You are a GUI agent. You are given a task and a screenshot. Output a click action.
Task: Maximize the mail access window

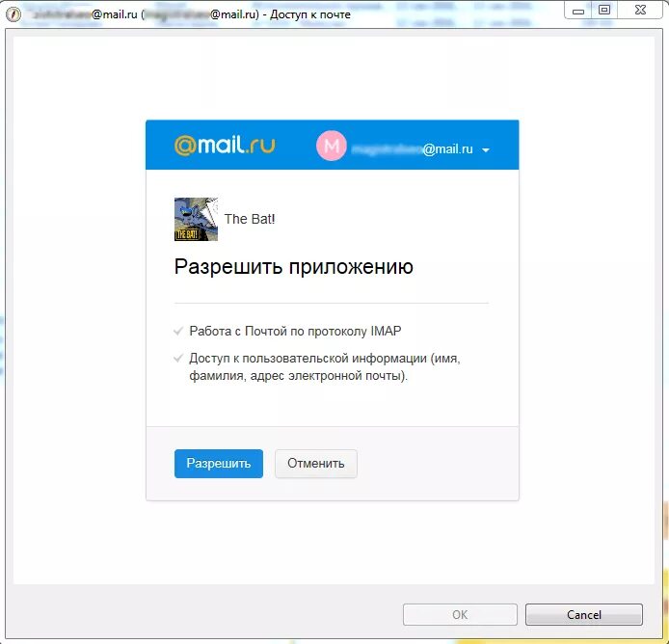604,11
